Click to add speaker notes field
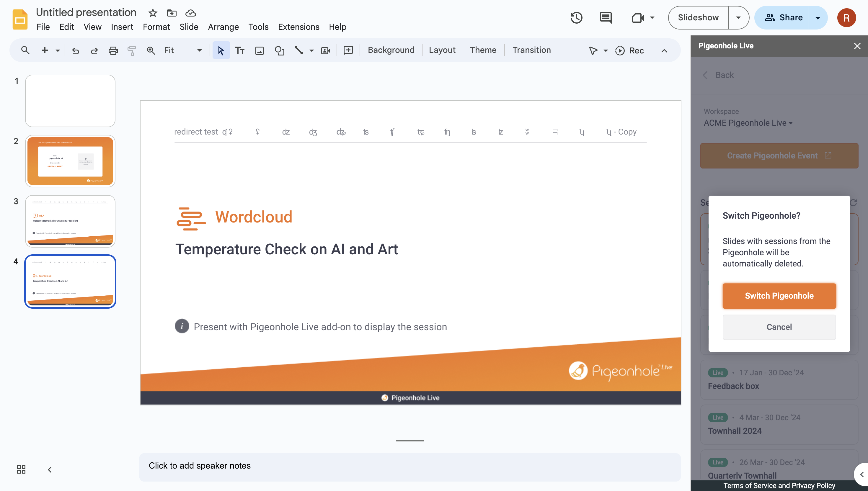The width and height of the screenshot is (868, 491). point(410,467)
